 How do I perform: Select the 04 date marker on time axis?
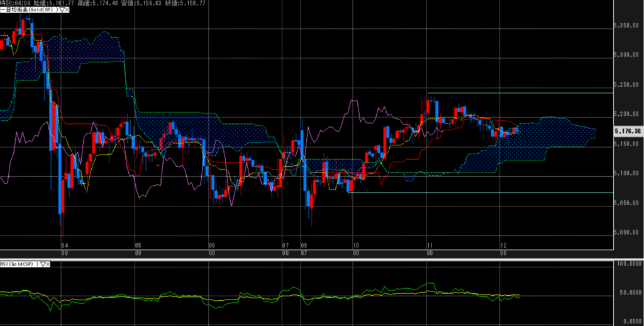tap(64, 245)
